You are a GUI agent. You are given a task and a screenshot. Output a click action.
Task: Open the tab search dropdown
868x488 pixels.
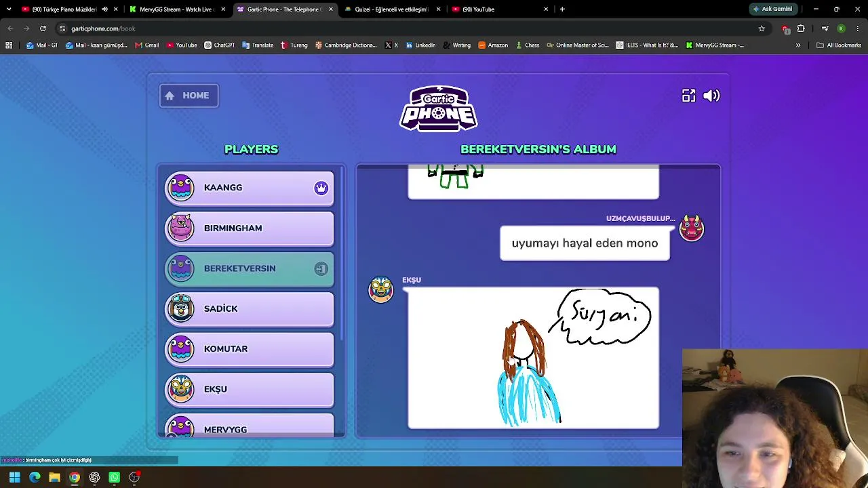[x=9, y=9]
